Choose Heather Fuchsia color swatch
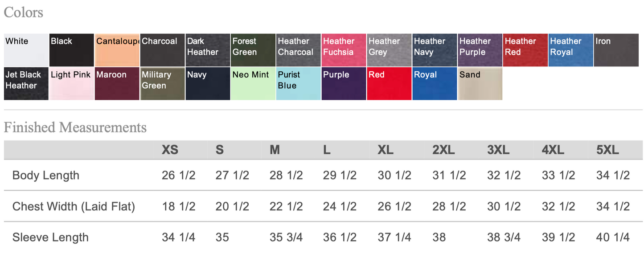 point(344,50)
